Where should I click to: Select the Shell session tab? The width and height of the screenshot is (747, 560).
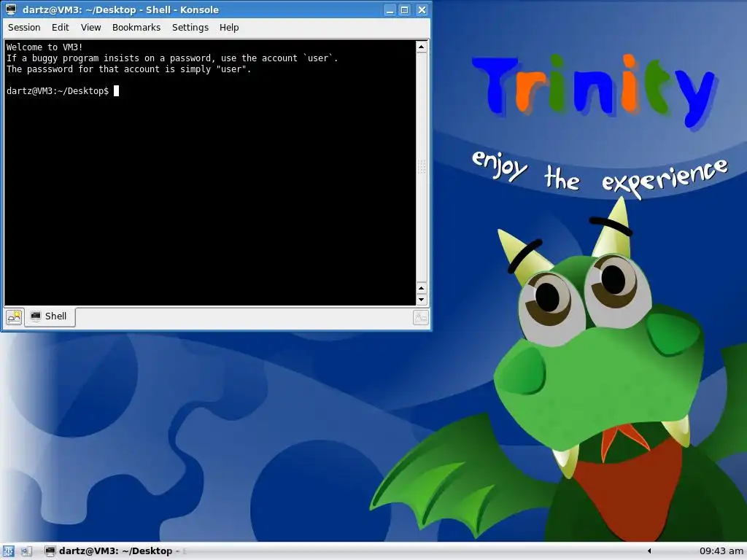pos(50,316)
